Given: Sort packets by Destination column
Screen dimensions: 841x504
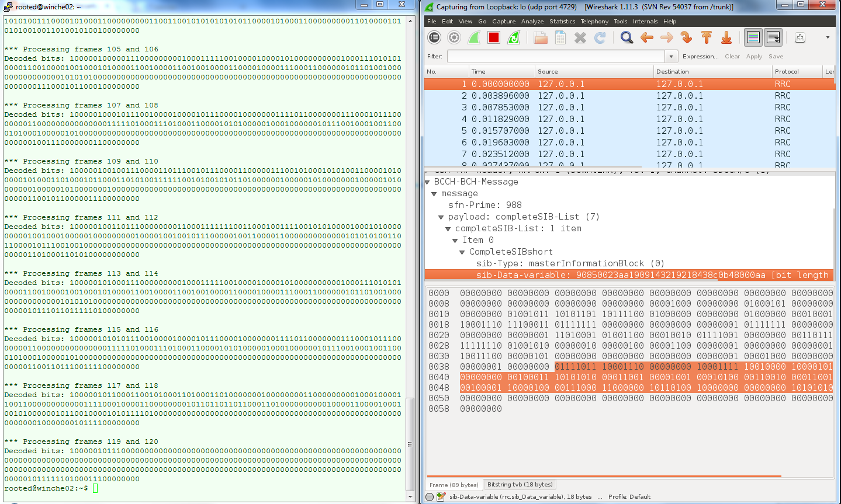Looking at the screenshot, I should pyautogui.click(x=713, y=71).
